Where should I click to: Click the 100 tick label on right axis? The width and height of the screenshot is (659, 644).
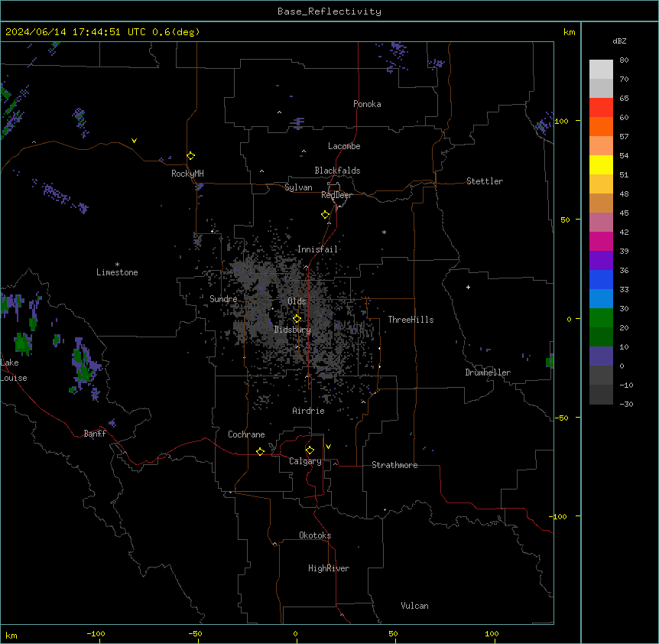[x=561, y=121]
